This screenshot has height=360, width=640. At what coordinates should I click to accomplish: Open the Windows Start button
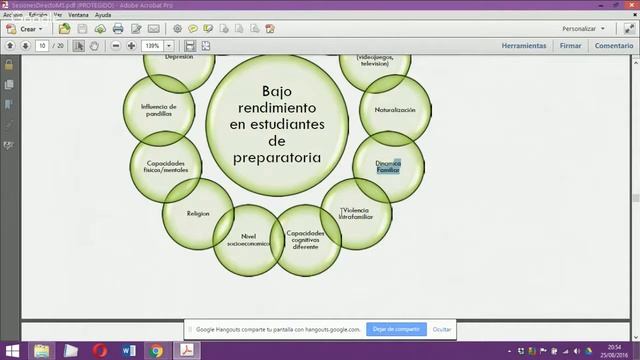[x=12, y=351]
